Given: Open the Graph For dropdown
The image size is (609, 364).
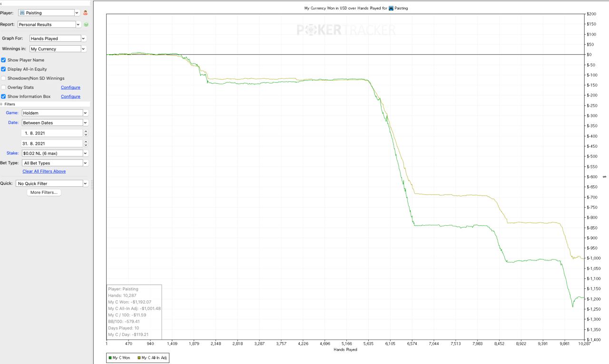Looking at the screenshot, I should pos(57,38).
